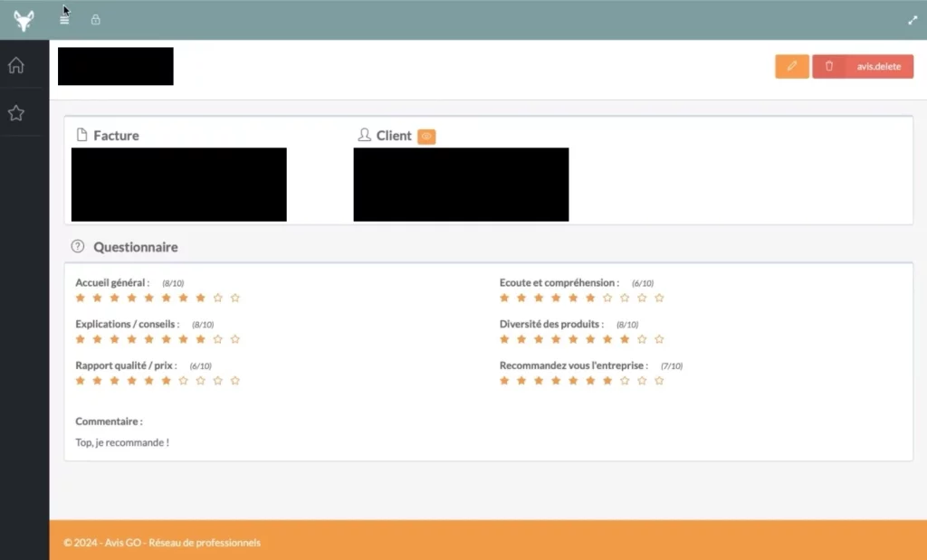Click the (7/10) score text
927x560 pixels.
[672, 366]
